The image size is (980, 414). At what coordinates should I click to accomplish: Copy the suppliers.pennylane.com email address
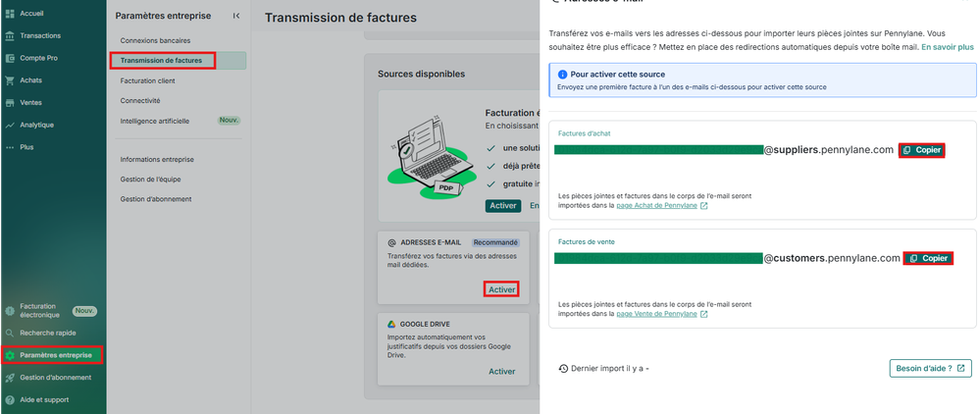921,150
